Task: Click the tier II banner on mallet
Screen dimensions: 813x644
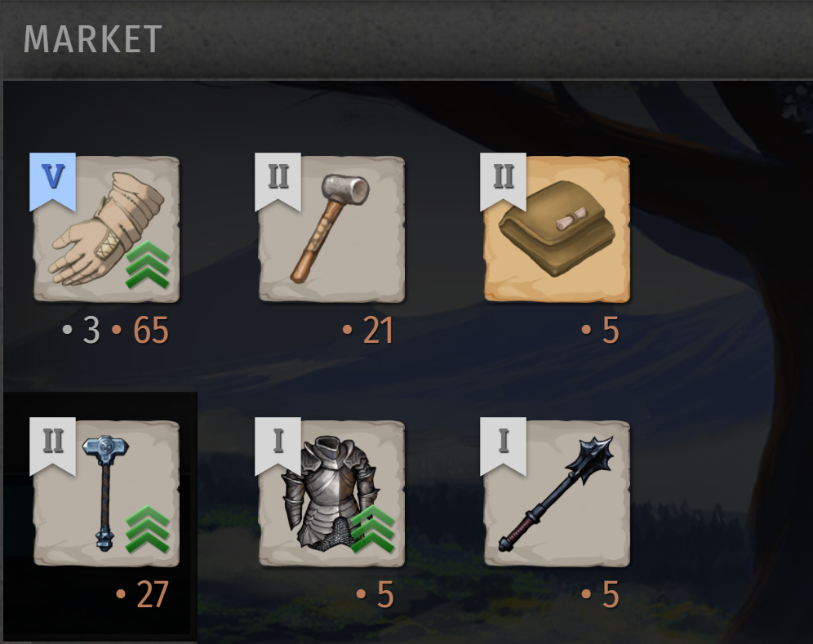Action: (x=278, y=181)
